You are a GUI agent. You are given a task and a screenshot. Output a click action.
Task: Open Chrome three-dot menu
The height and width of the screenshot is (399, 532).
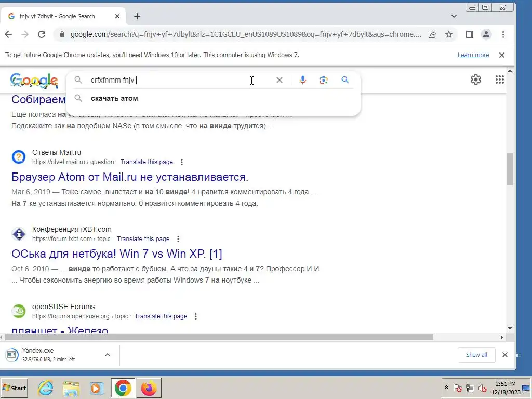pyautogui.click(x=503, y=34)
